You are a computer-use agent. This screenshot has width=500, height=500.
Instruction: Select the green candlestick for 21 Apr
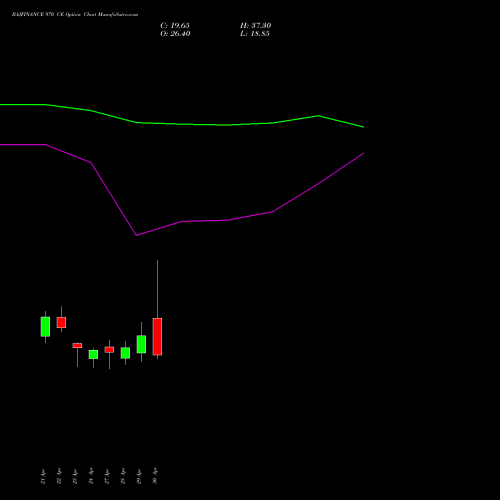coord(45,327)
